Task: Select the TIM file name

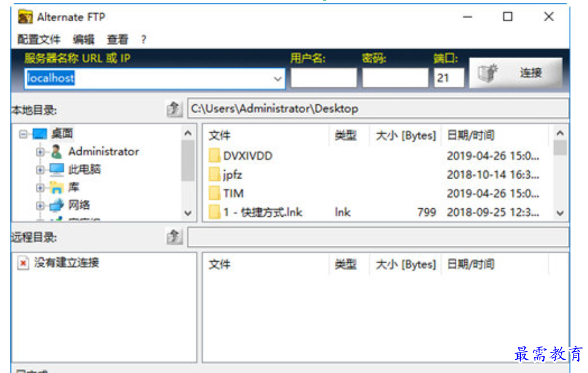Action: click(233, 193)
